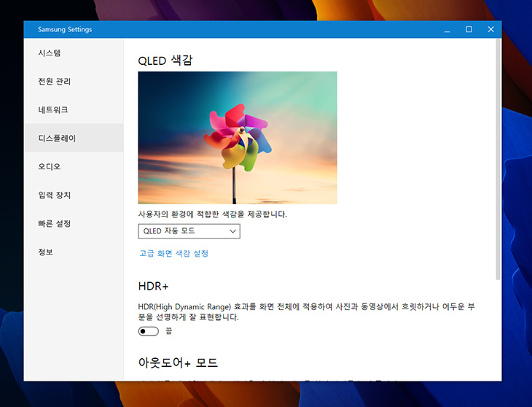The width and height of the screenshot is (532, 407).
Task: Go to 전원 관리 settings
Action: [x=74, y=82]
